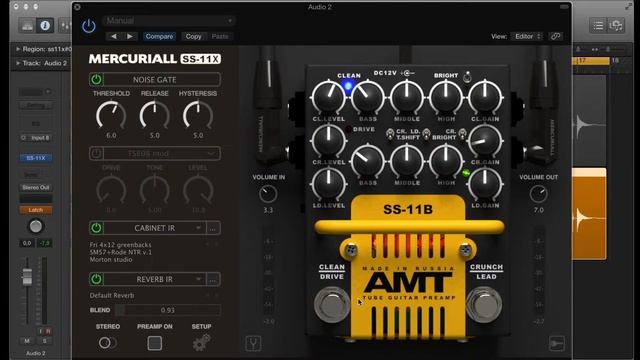Click the drive channel High knob

click(446, 162)
